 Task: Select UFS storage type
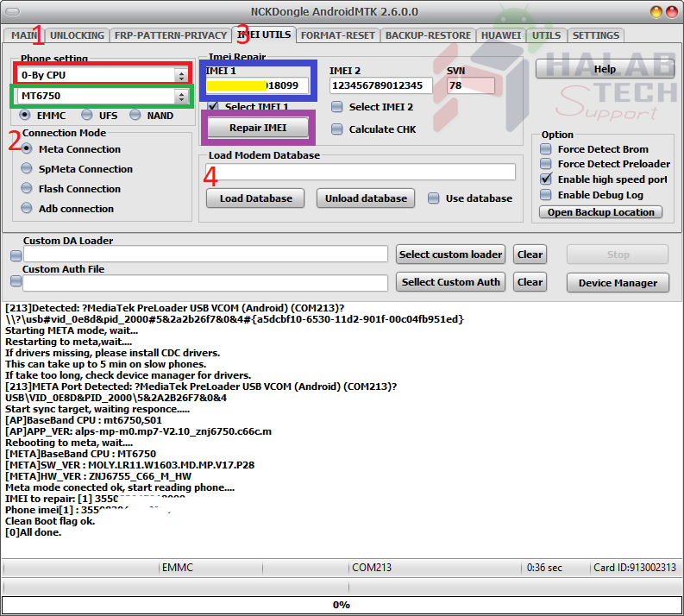coord(87,115)
